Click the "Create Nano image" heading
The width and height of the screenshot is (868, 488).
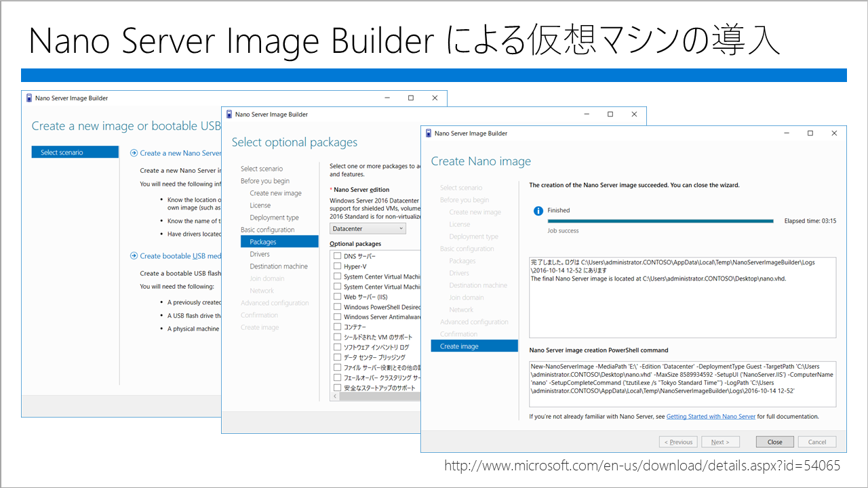481,161
